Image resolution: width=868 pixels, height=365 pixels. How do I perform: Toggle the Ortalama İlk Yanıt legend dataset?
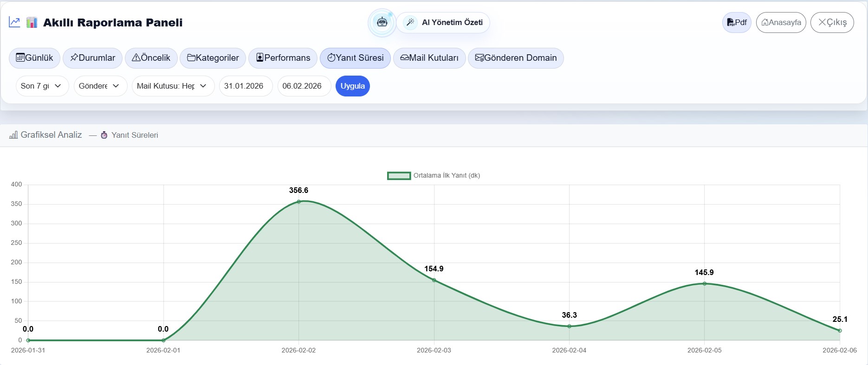399,175
